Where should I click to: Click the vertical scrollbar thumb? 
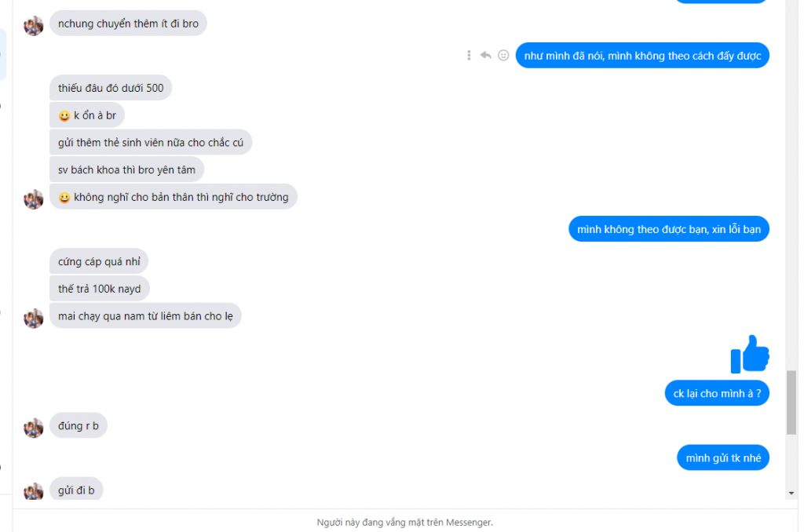(x=791, y=403)
